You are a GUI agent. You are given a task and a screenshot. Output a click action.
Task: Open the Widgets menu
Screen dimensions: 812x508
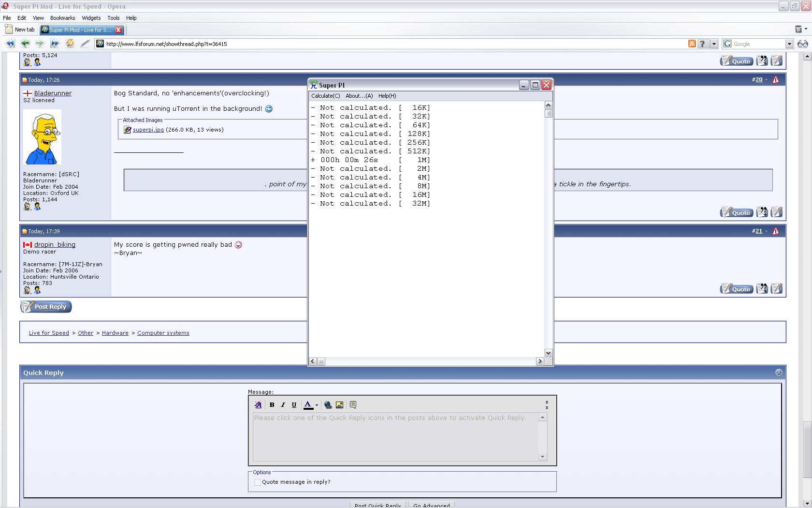(91, 18)
